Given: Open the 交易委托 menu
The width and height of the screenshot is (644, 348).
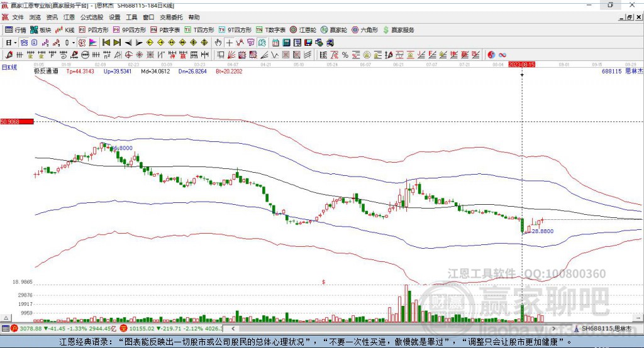Looking at the screenshot, I should [x=171, y=17].
